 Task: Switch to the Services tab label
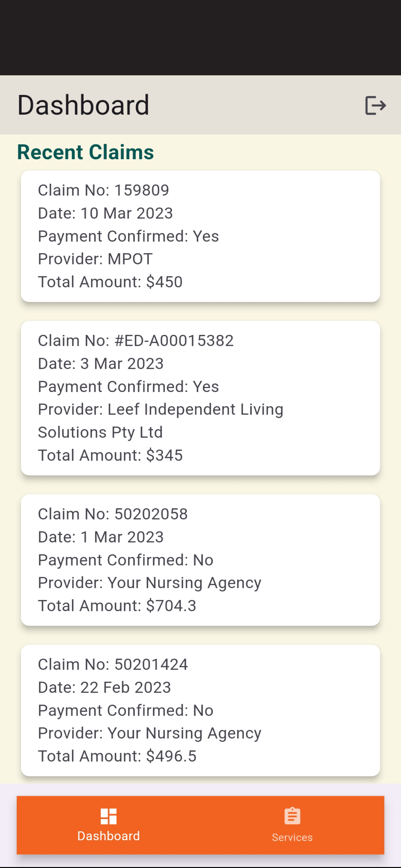click(x=292, y=837)
